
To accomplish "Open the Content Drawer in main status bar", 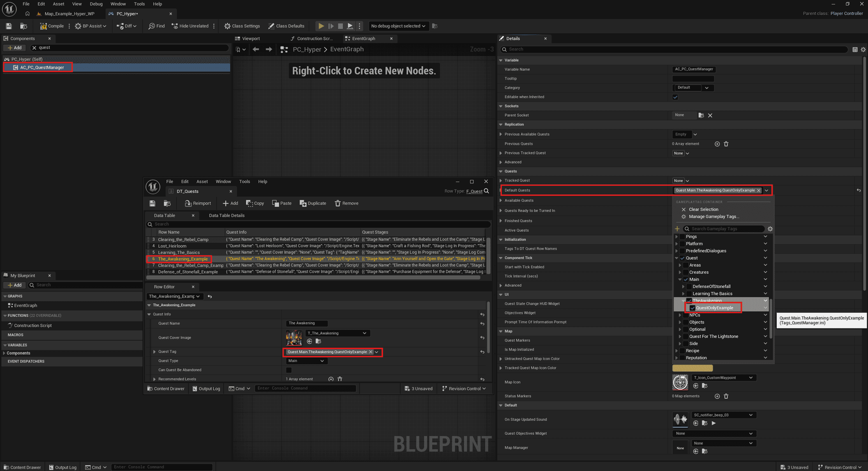I will tap(22, 467).
